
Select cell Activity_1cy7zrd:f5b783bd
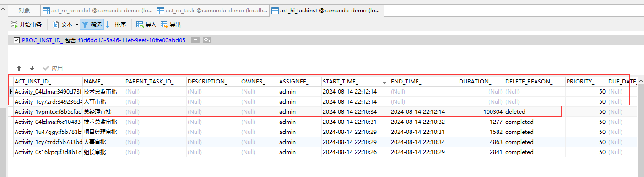(48, 142)
